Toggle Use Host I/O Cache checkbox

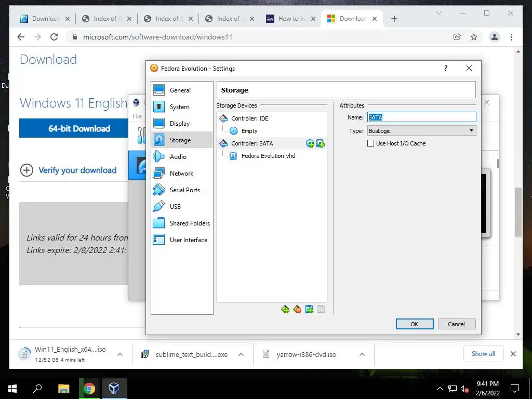(371, 143)
